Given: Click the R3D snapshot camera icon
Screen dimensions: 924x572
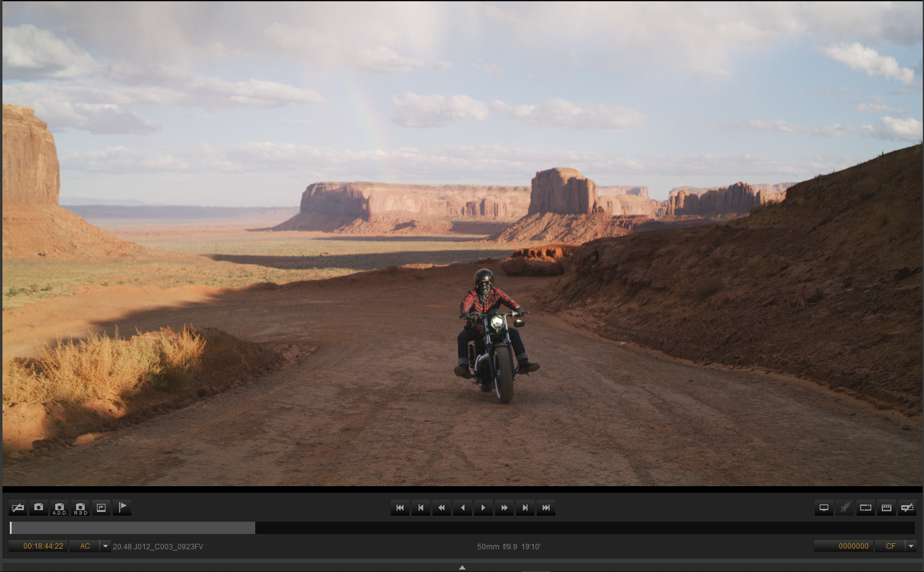Looking at the screenshot, I should pyautogui.click(x=81, y=508).
